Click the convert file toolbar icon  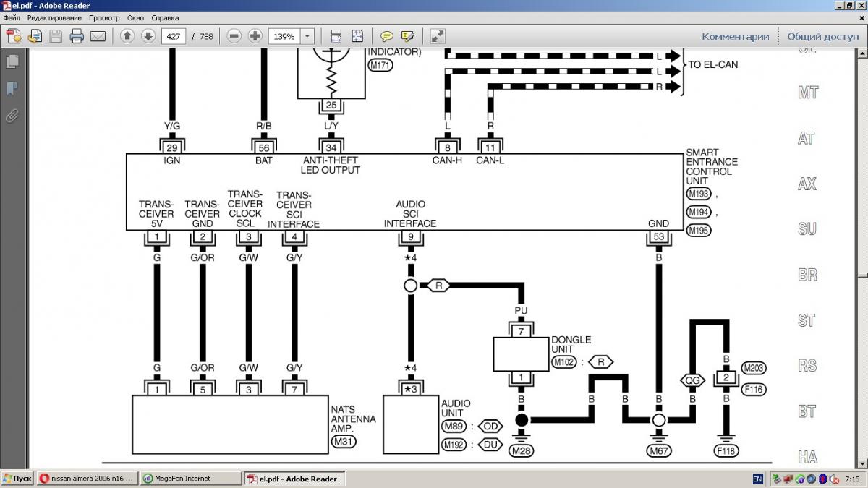(x=35, y=36)
